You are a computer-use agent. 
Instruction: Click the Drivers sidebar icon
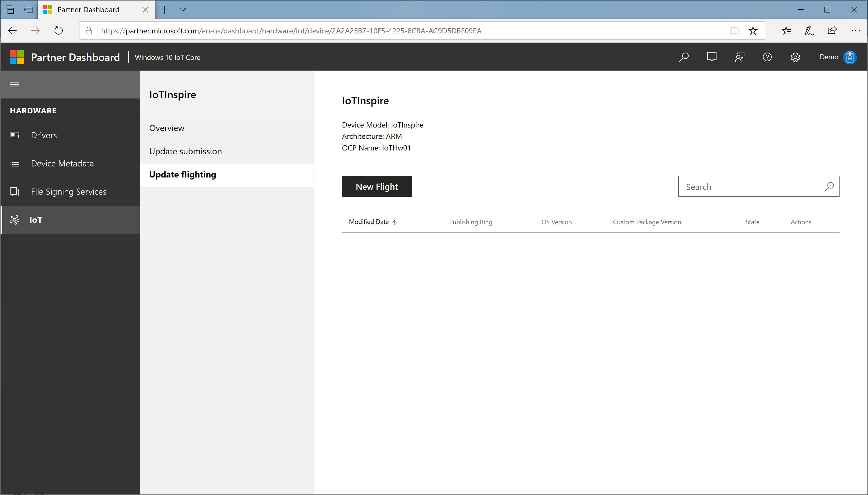coord(15,135)
